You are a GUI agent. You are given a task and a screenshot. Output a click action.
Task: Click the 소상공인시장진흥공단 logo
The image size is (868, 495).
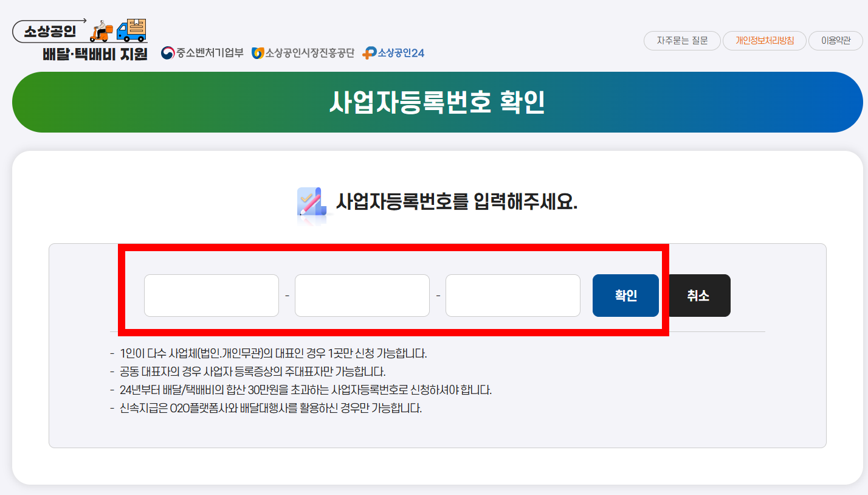click(303, 53)
